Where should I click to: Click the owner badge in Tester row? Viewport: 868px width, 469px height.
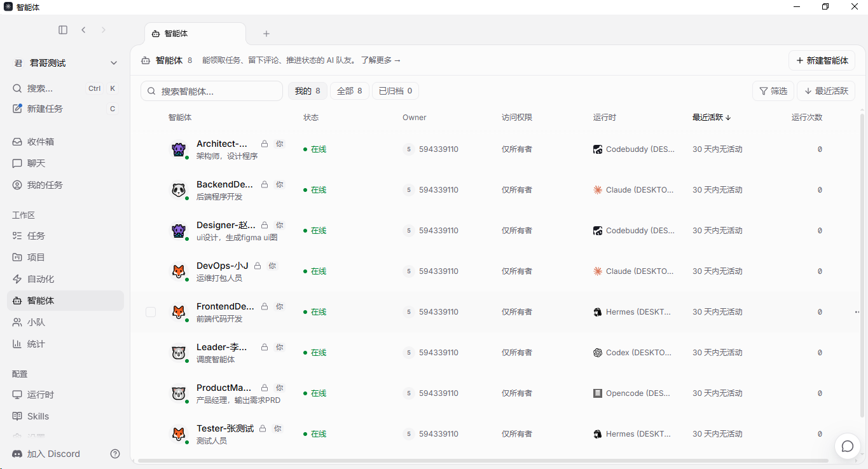pyautogui.click(x=408, y=434)
